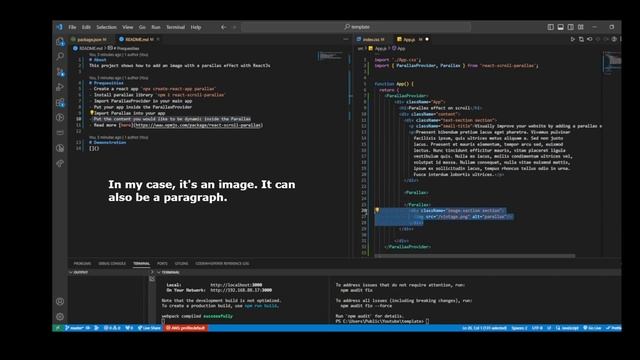Open the Run menu
The height and width of the screenshot is (360, 640).
click(156, 27)
